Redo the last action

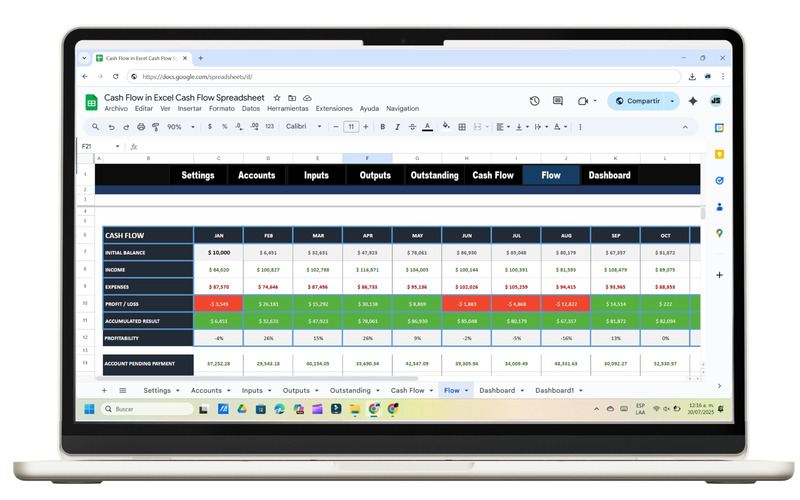click(126, 127)
